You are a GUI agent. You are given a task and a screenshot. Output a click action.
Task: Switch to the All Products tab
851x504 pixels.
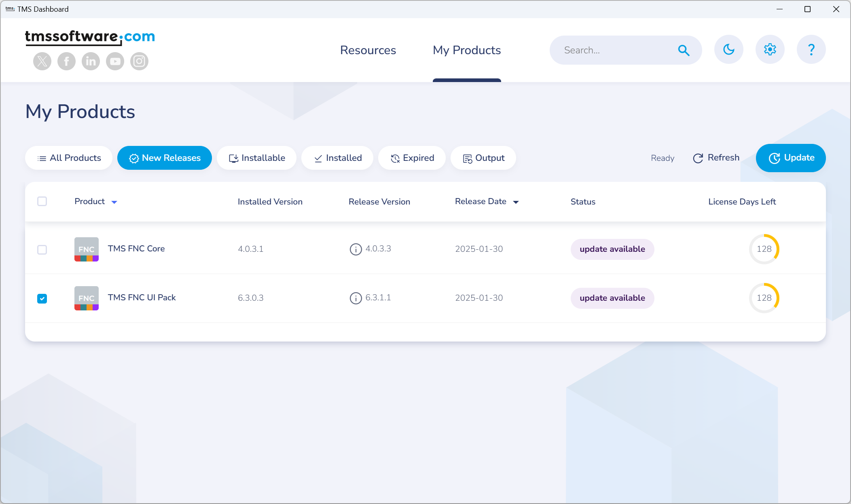coord(69,157)
